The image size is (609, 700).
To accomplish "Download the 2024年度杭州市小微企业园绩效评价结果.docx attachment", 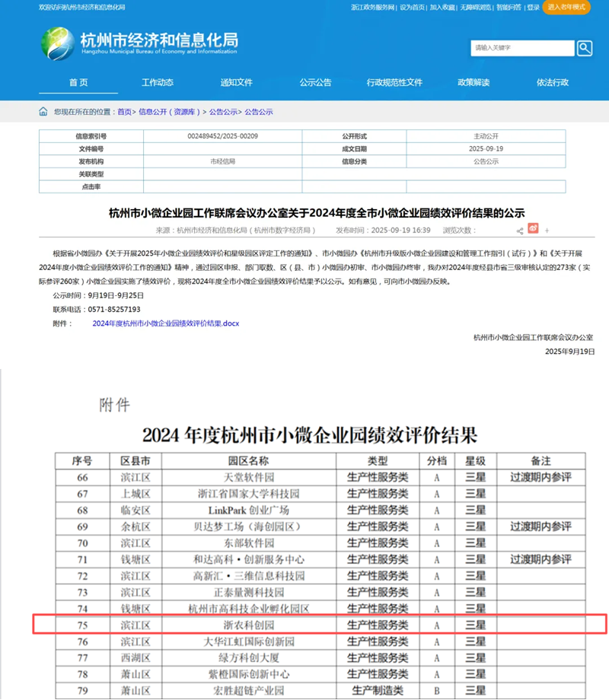I will [x=165, y=323].
